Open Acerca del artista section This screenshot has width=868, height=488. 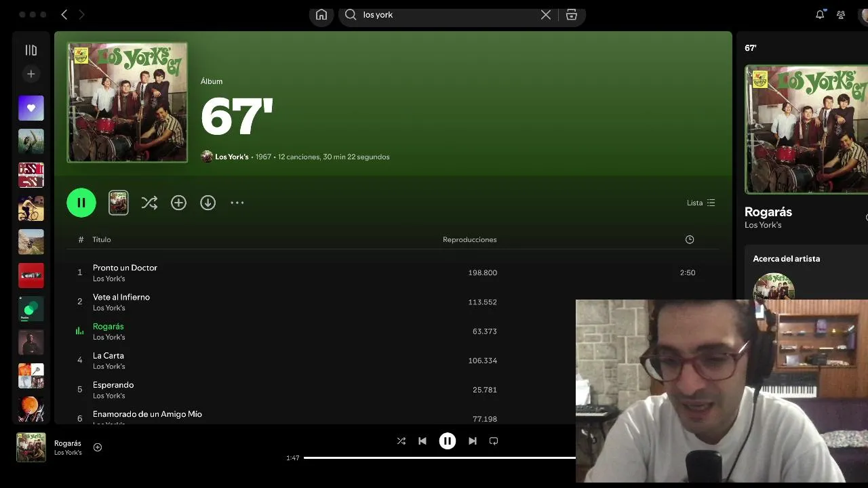click(786, 258)
